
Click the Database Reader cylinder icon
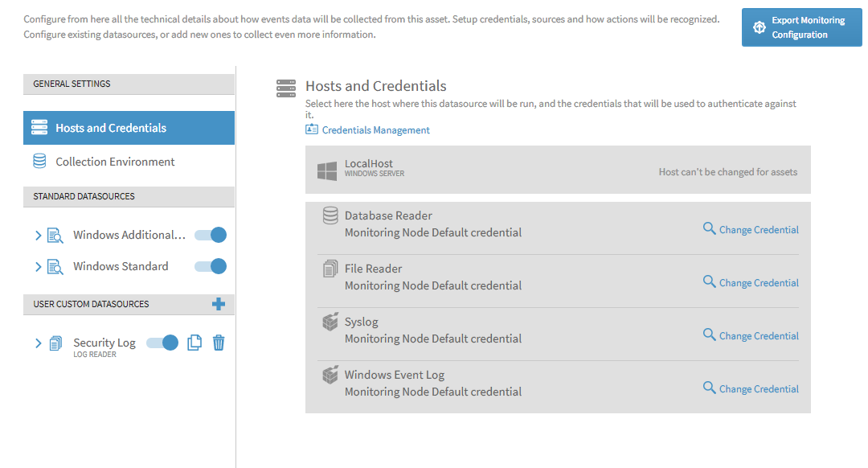point(330,216)
